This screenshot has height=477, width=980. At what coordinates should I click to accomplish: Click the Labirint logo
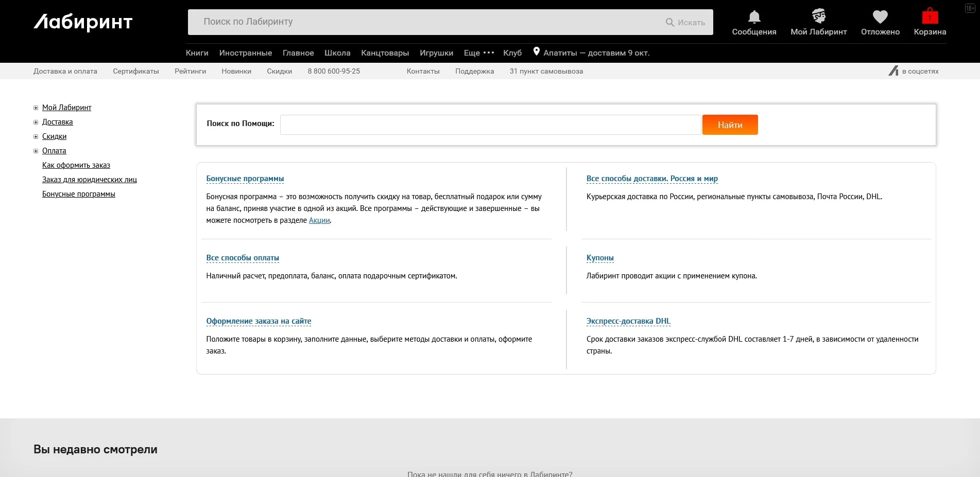[83, 22]
